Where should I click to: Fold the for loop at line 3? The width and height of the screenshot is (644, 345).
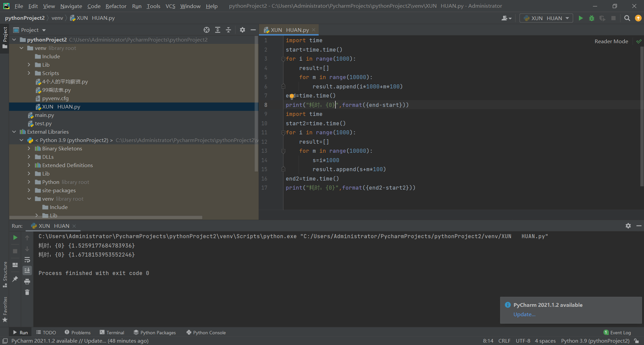point(283,59)
